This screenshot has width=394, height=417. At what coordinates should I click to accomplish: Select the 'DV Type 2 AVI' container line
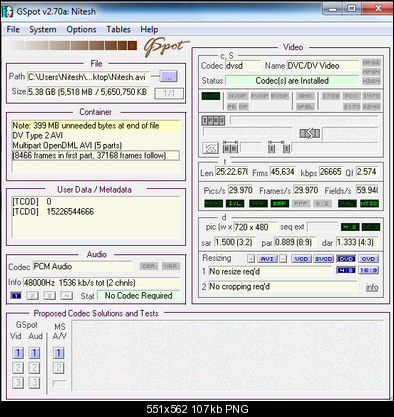[96, 135]
